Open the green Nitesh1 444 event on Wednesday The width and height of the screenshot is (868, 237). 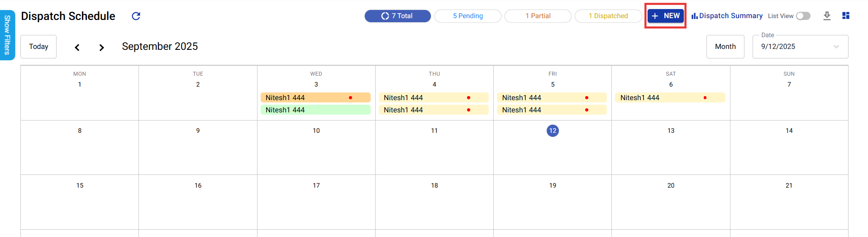[x=315, y=110]
